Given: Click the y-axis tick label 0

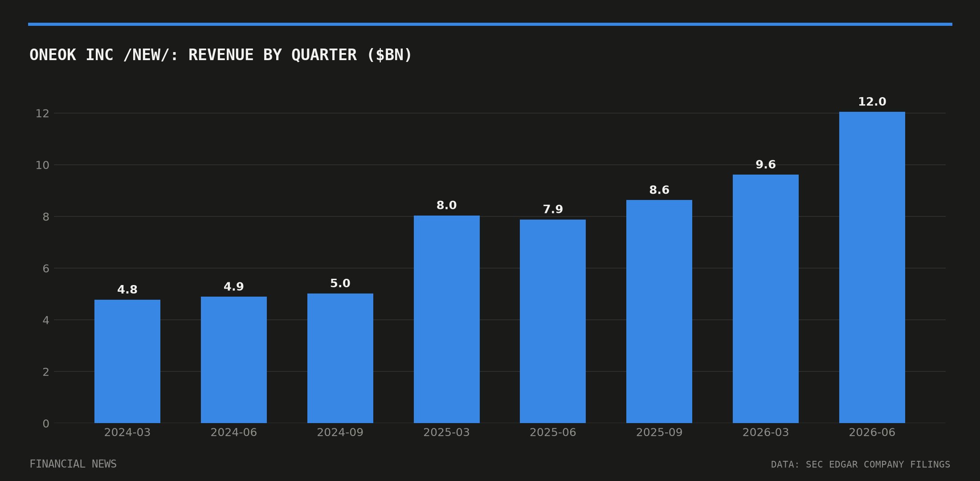Looking at the screenshot, I should pyautogui.click(x=46, y=424).
